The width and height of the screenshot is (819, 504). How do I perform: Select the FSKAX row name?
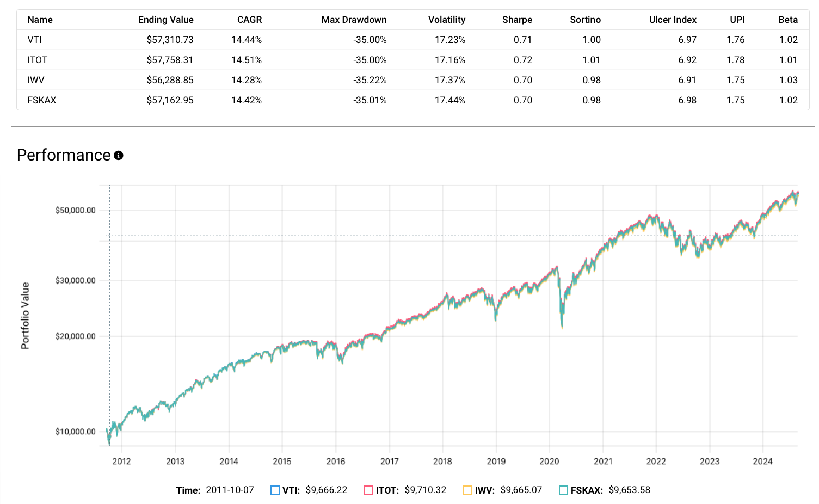(42, 100)
